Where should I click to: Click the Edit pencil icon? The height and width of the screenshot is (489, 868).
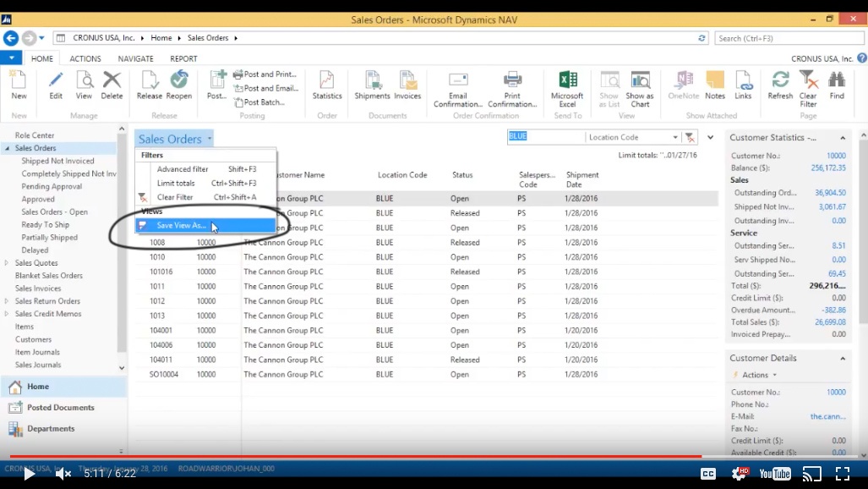pos(55,85)
